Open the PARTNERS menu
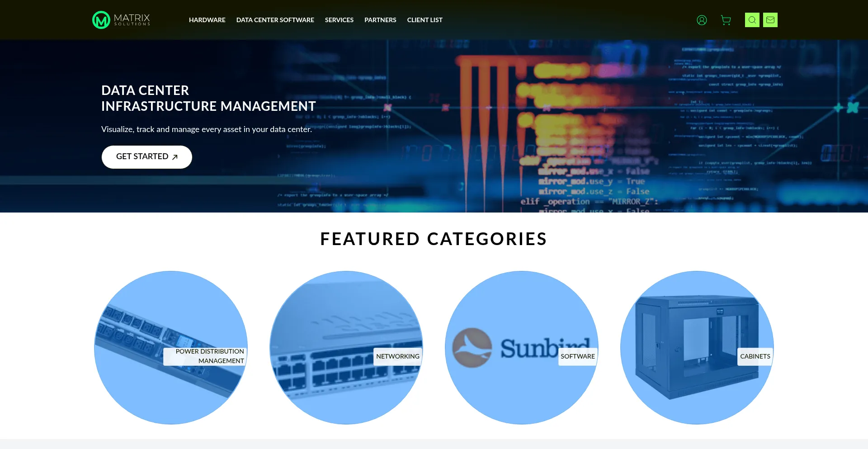Screen dimensions: 868x449 point(380,20)
